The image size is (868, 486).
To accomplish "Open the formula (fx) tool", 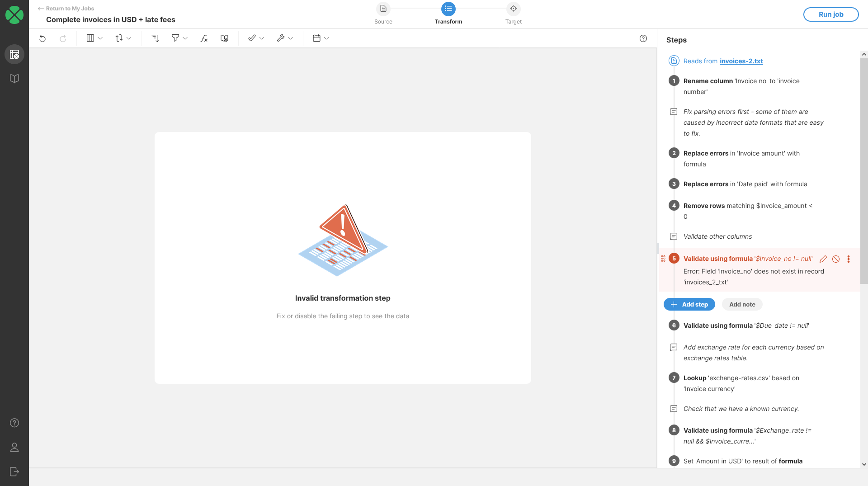I will (x=204, y=38).
